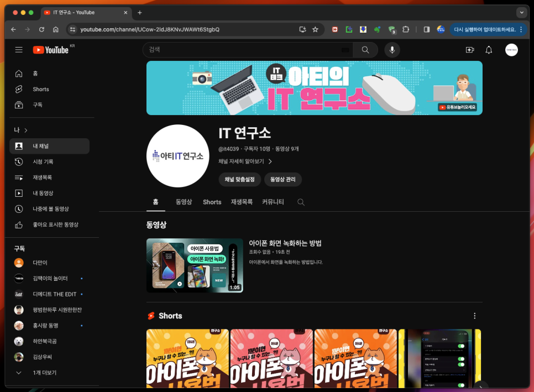Open the new tab plus button
The height and width of the screenshot is (392, 534).
[x=140, y=13]
